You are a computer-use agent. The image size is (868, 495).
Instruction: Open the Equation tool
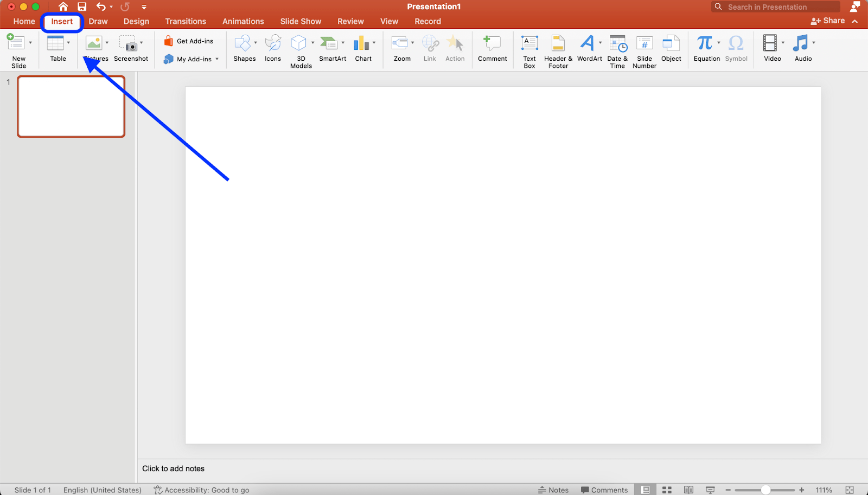(x=706, y=50)
